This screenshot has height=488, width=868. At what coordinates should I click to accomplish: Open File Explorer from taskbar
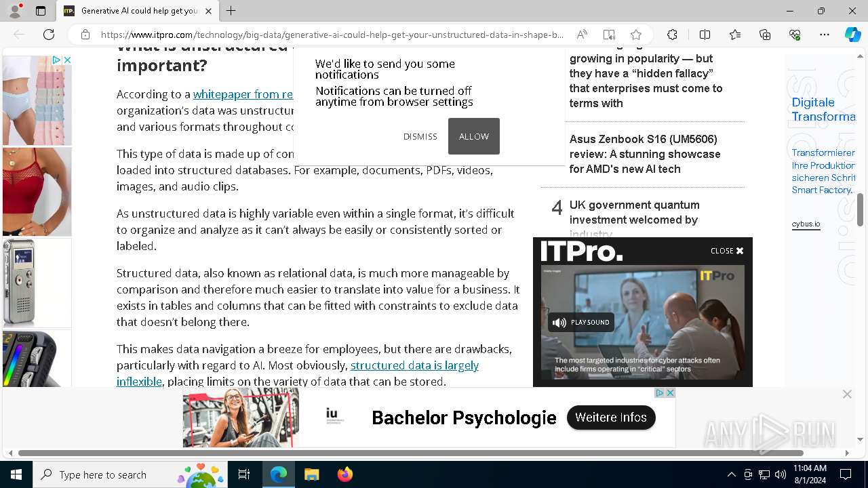point(311,474)
